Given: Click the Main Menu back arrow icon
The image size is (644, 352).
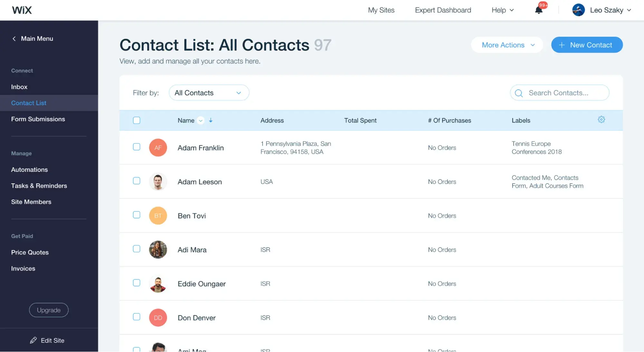Looking at the screenshot, I should coord(14,39).
